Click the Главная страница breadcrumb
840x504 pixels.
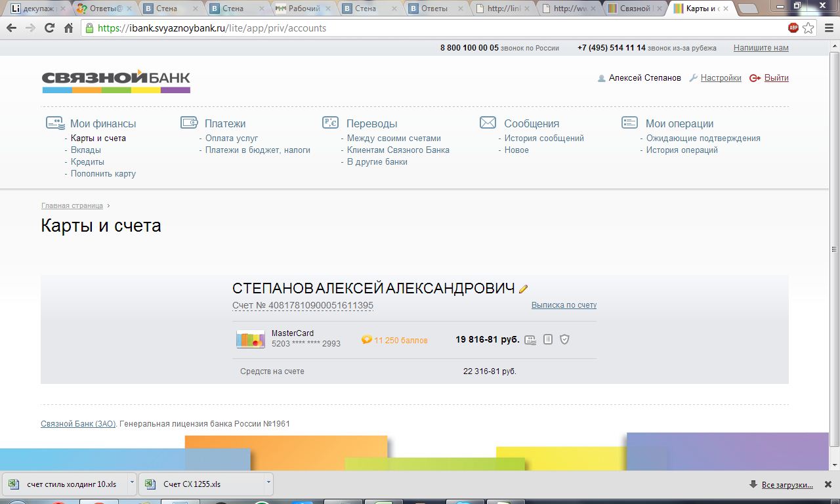click(x=72, y=206)
